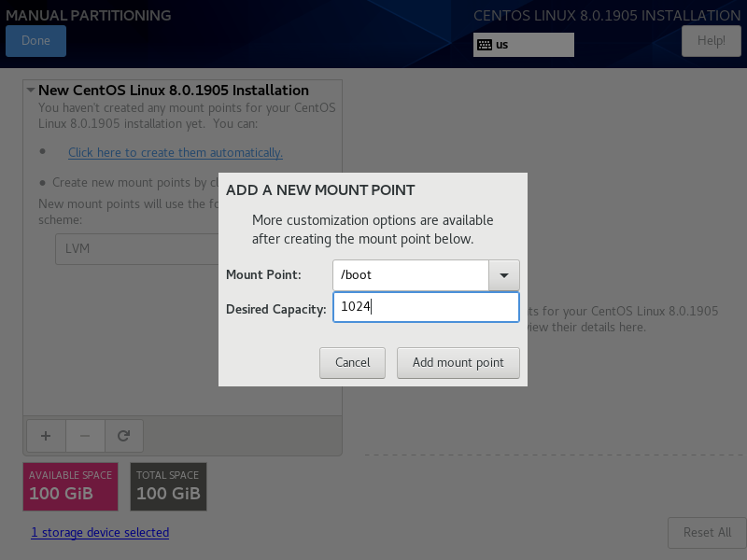
Task: Click the minus icon to remove mount point
Action: pos(85,436)
